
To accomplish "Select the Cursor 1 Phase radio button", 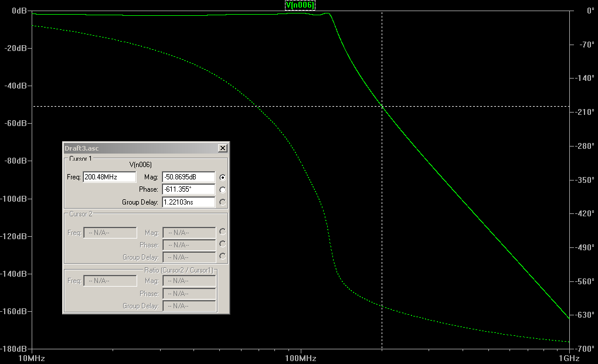I will 223,189.
